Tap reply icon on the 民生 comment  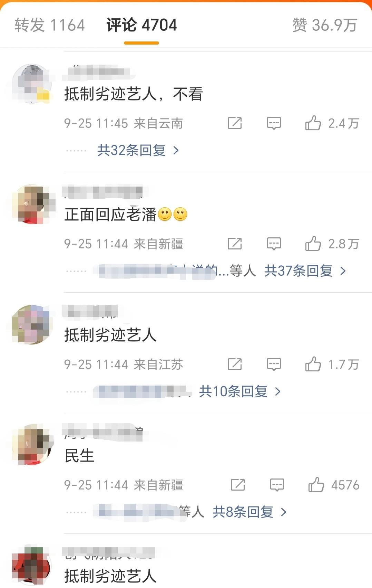click(x=277, y=485)
